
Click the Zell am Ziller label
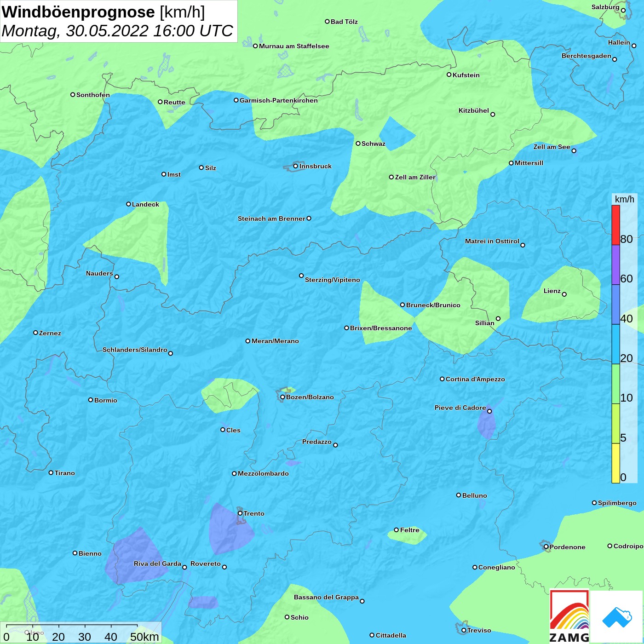tap(415, 177)
